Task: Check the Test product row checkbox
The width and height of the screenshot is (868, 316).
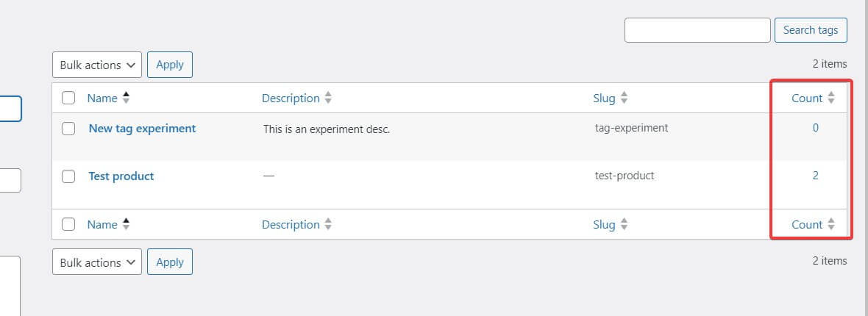Action: tap(68, 176)
